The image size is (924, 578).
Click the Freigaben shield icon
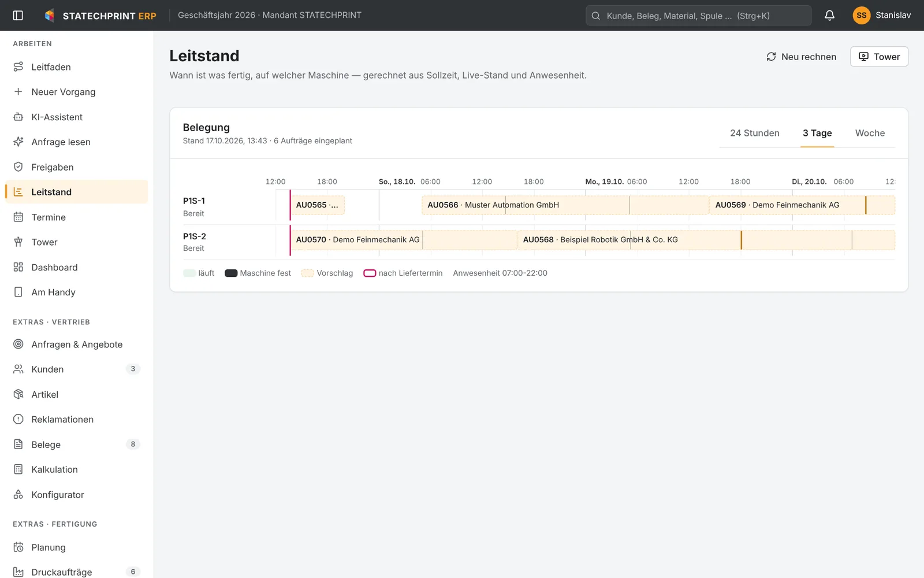pyautogui.click(x=18, y=167)
